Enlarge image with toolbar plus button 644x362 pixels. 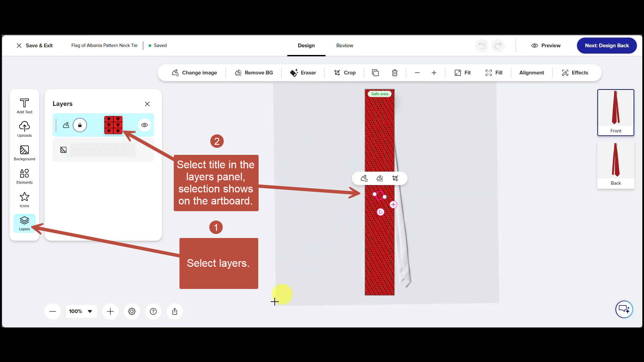(x=434, y=73)
